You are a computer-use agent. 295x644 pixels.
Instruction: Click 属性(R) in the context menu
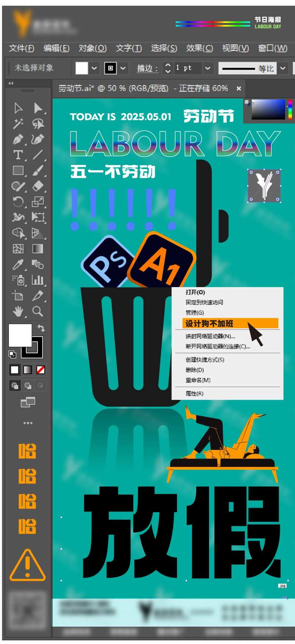pos(194,393)
